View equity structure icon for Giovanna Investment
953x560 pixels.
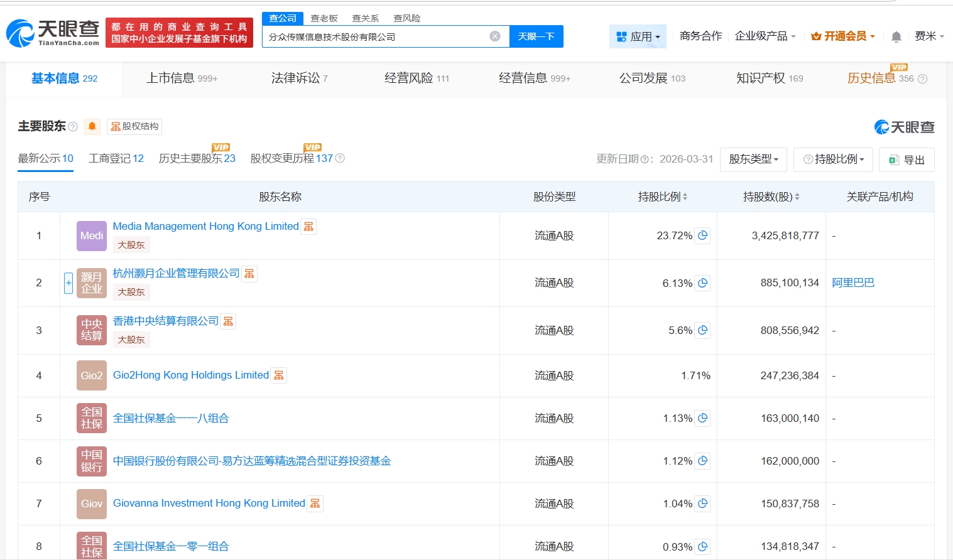click(315, 503)
